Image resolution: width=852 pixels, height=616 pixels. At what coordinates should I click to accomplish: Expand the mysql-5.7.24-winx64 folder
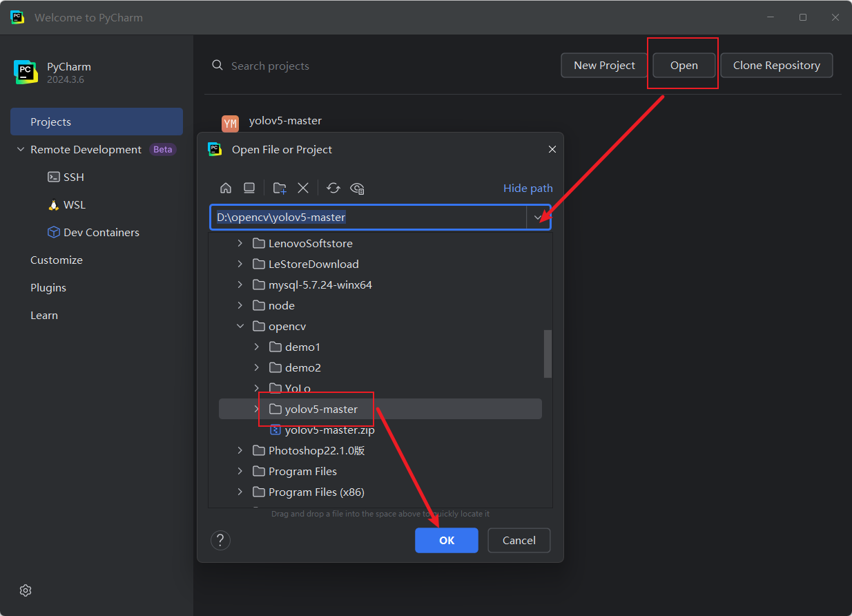pos(240,285)
